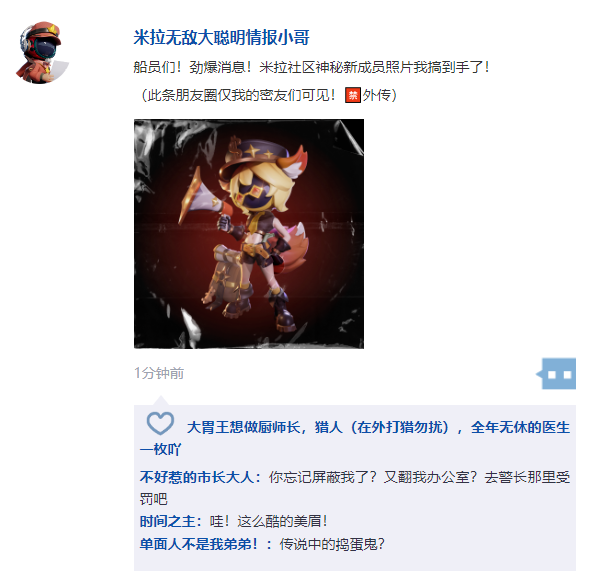The width and height of the screenshot is (594, 581).
Task: Open commenter 单面人不是我弟弟！ profile
Action: click(x=199, y=544)
